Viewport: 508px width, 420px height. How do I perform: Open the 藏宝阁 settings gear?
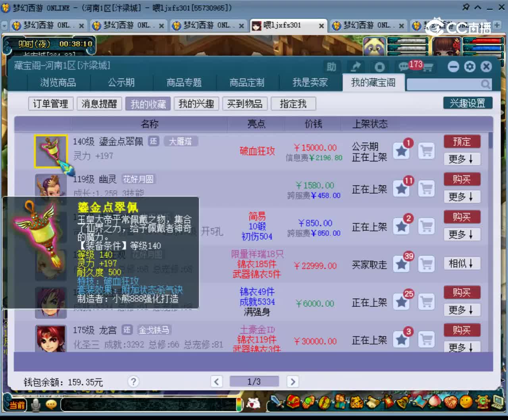tap(470, 67)
